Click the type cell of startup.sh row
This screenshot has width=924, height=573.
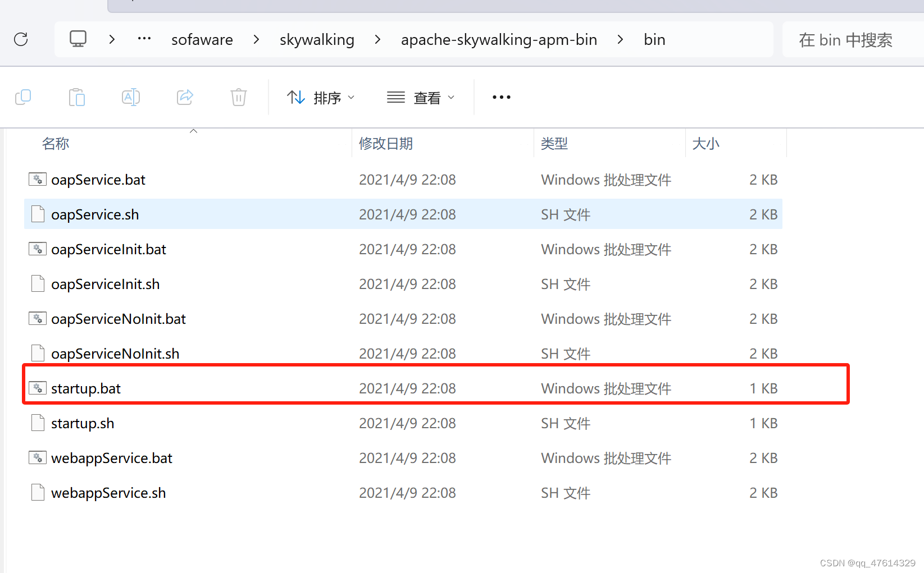pos(566,423)
